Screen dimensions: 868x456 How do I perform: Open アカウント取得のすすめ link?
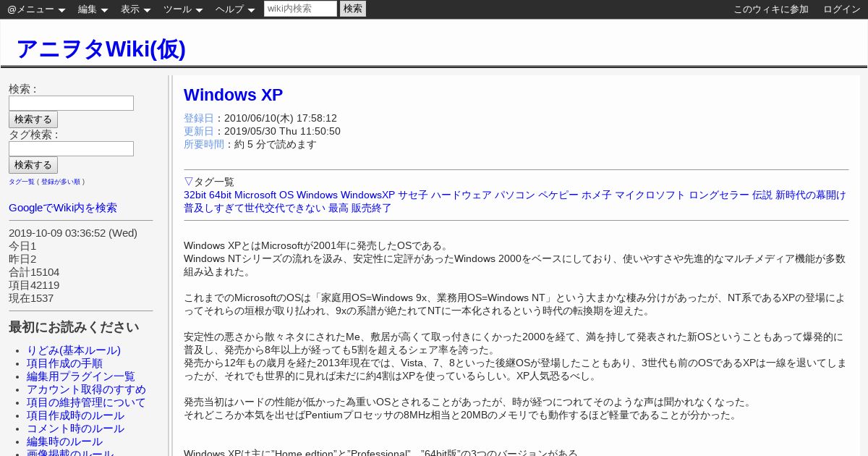pos(86,389)
